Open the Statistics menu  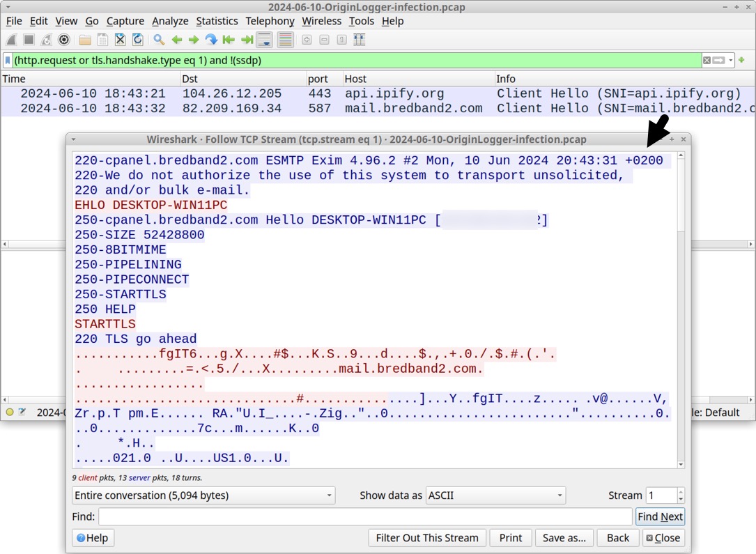tap(217, 21)
